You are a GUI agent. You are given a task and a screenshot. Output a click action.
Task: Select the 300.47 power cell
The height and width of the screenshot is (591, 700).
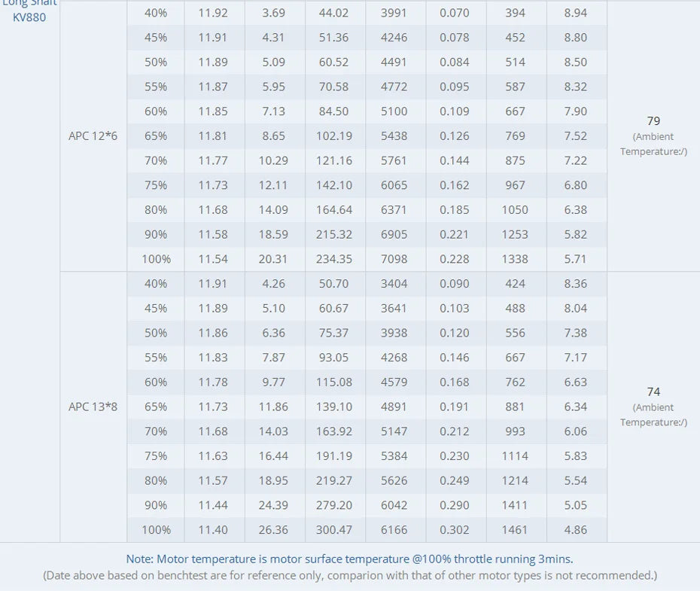(x=334, y=530)
